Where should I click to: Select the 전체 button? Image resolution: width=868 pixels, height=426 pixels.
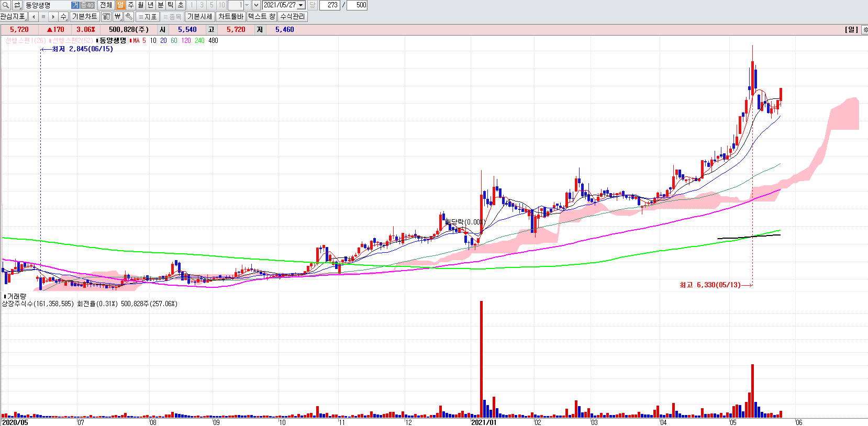pyautogui.click(x=106, y=5)
